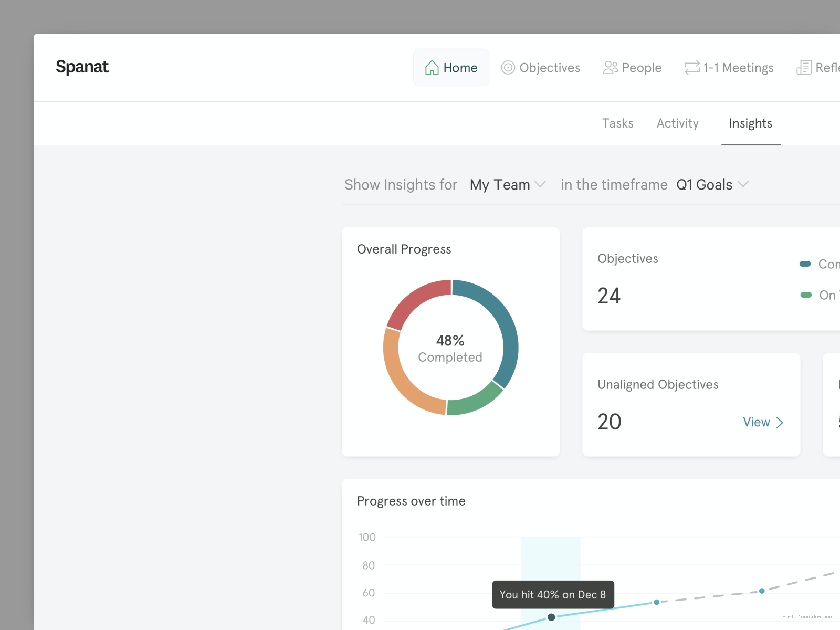The width and height of the screenshot is (840, 630).
Task: Select the Insights tab
Action: click(x=750, y=123)
